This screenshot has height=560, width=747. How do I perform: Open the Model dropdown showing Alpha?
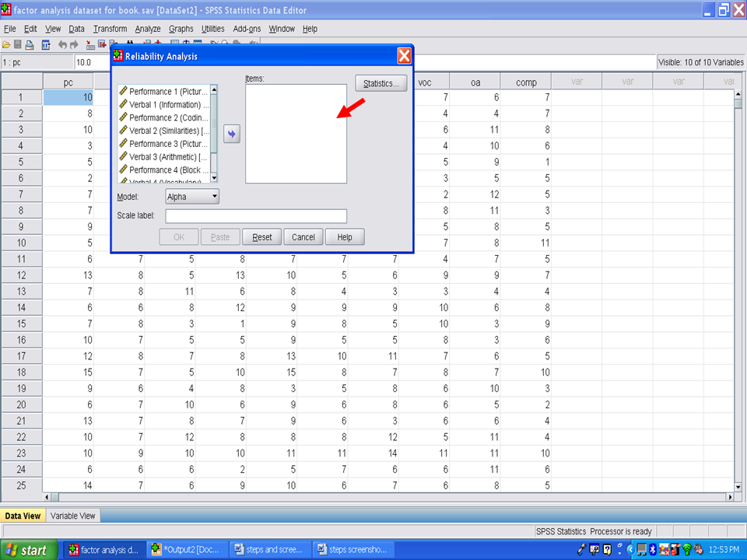click(x=192, y=198)
